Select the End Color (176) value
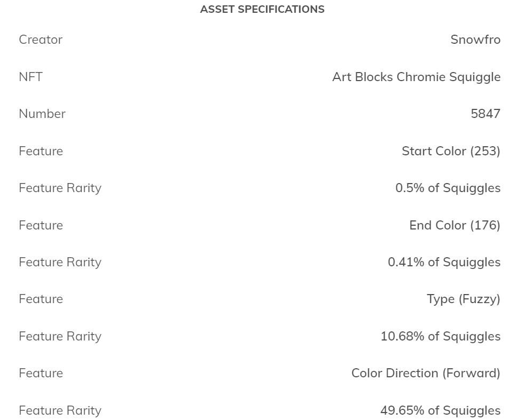 pyautogui.click(x=455, y=225)
